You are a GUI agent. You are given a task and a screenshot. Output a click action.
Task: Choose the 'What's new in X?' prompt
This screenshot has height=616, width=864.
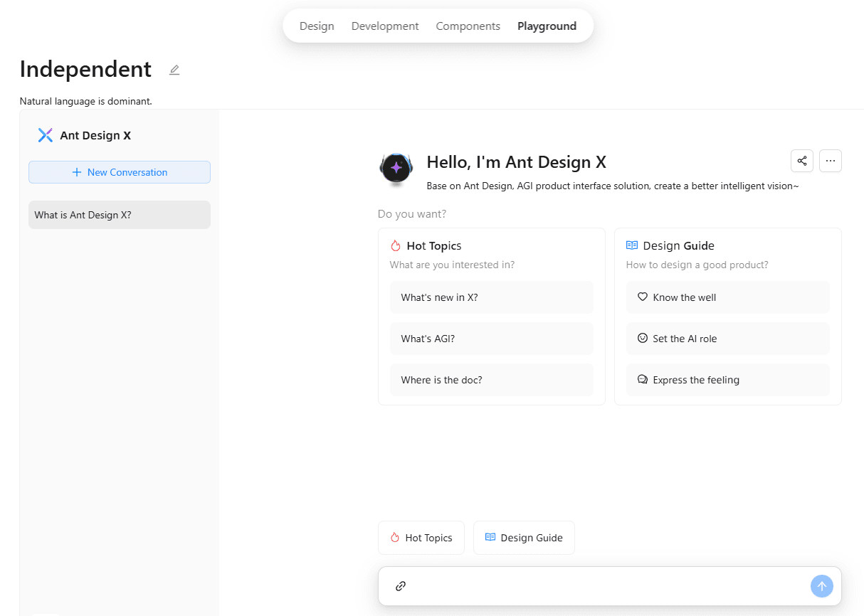coord(492,297)
